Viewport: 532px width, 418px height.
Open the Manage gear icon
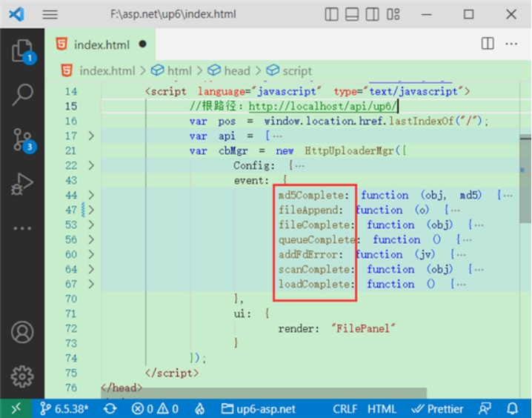tap(22, 376)
